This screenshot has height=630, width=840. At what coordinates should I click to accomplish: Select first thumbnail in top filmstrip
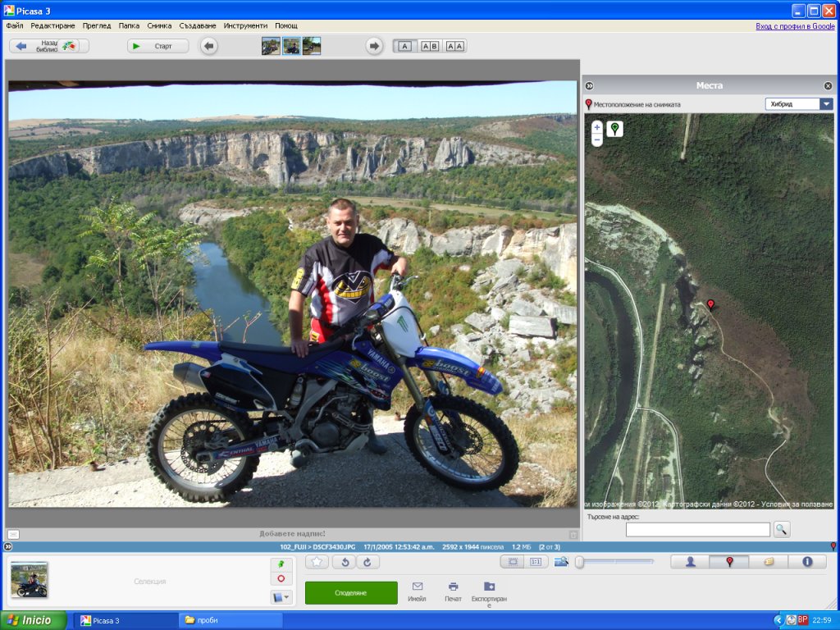(271, 46)
